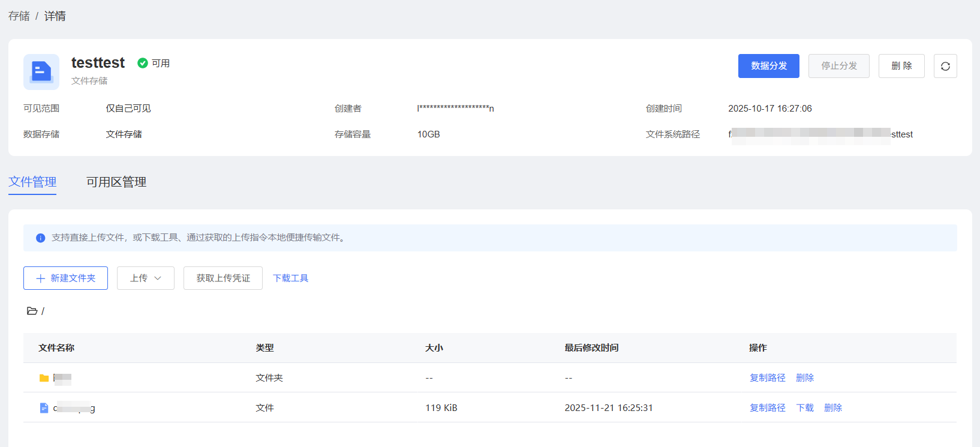Click the blue info icon in notice
The image size is (980, 447).
41,238
